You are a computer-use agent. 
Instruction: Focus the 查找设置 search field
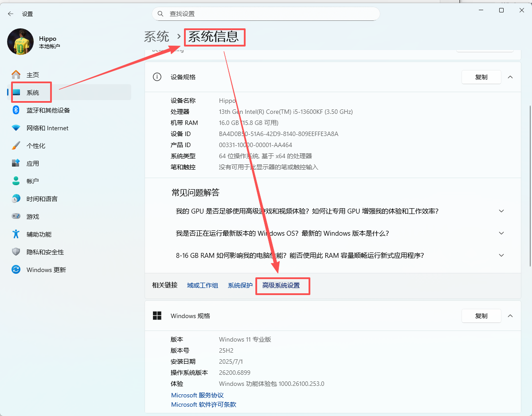point(266,14)
